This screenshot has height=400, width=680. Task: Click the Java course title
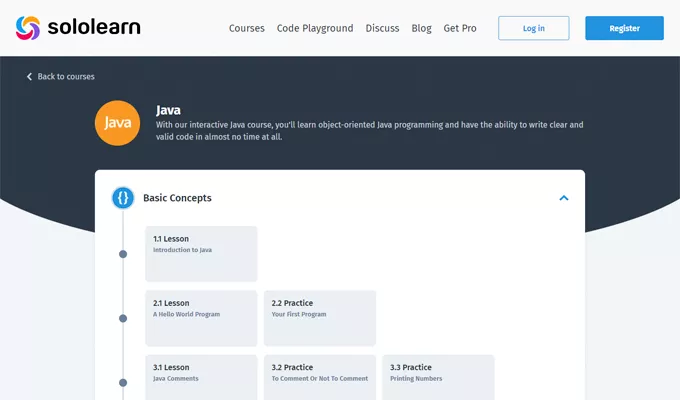pyautogui.click(x=168, y=110)
